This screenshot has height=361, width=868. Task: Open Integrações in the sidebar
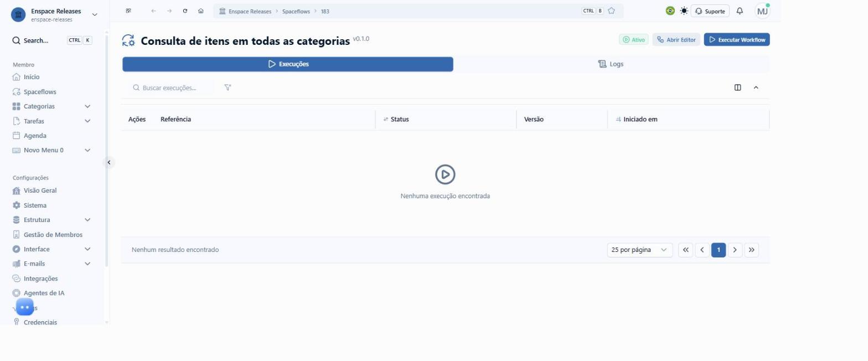click(40, 279)
